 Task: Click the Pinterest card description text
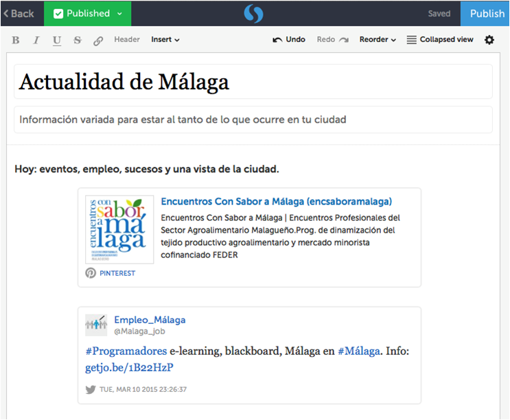280,236
